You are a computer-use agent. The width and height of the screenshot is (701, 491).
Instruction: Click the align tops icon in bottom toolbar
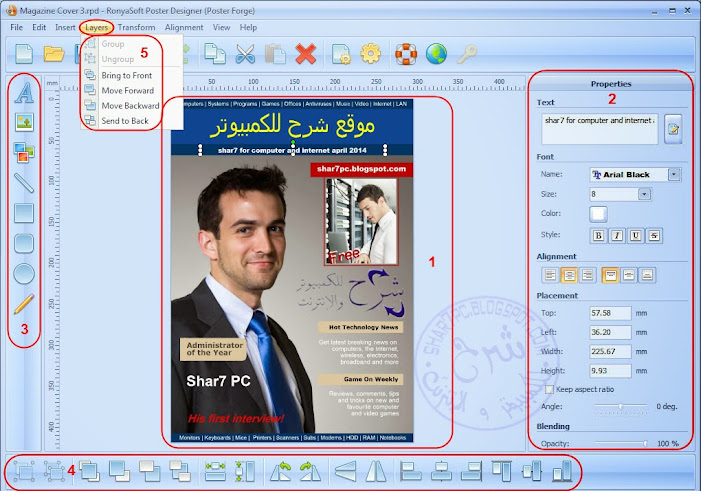(x=502, y=471)
